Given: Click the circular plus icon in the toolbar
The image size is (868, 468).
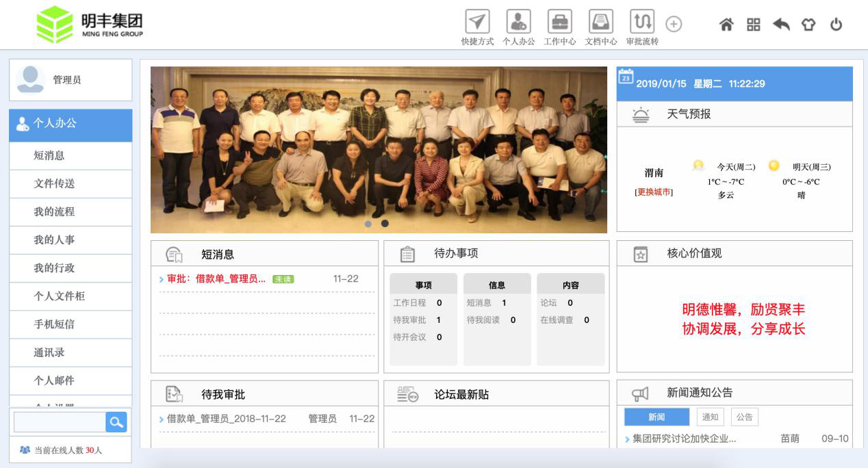Looking at the screenshot, I should tap(673, 23).
